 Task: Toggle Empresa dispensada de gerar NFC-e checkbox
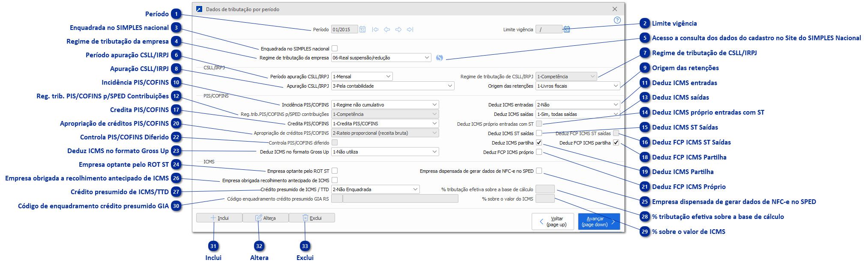coord(539,171)
